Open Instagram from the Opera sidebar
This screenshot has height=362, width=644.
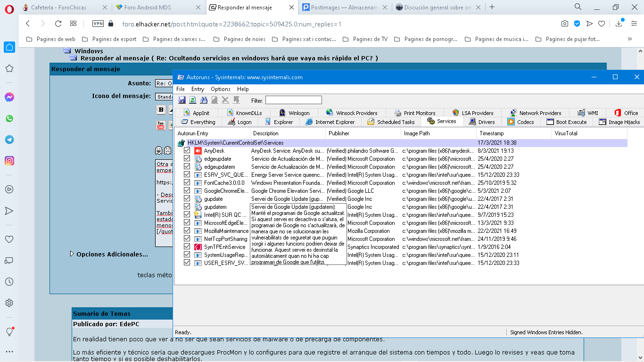[x=9, y=161]
